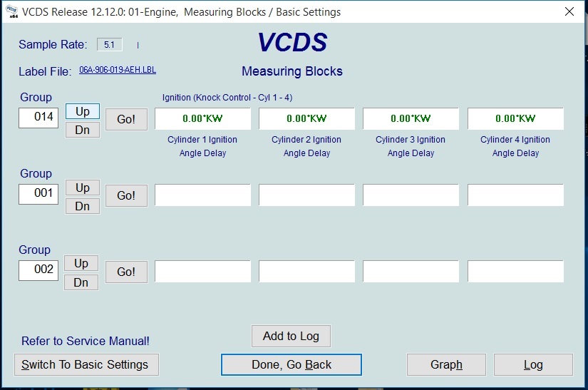Click Go! next to group 014
The width and height of the screenshot is (588, 390).
[x=126, y=119]
